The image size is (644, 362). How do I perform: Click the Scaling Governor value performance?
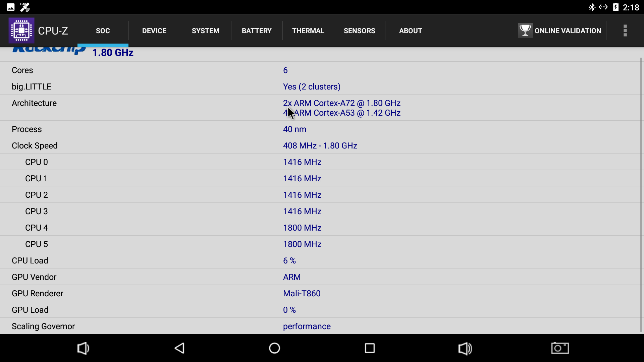[x=307, y=326]
